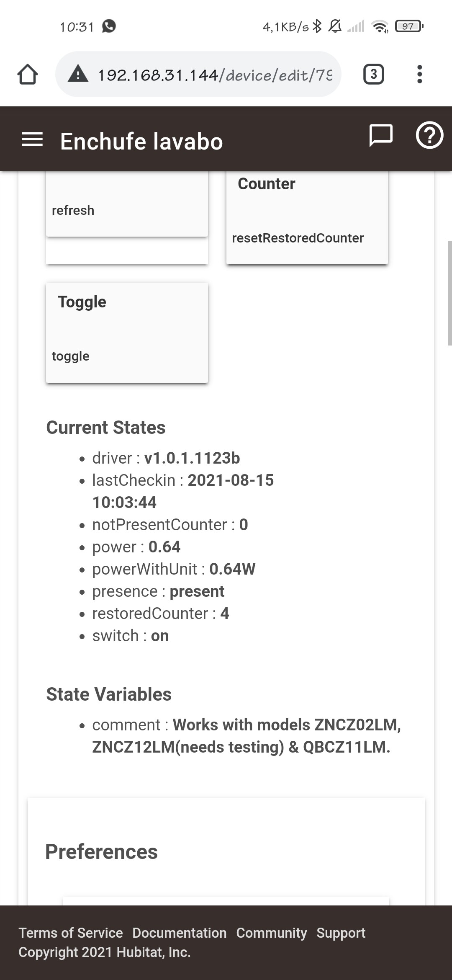Open the hamburger navigation menu
The height and width of the screenshot is (980, 452).
pyautogui.click(x=32, y=139)
